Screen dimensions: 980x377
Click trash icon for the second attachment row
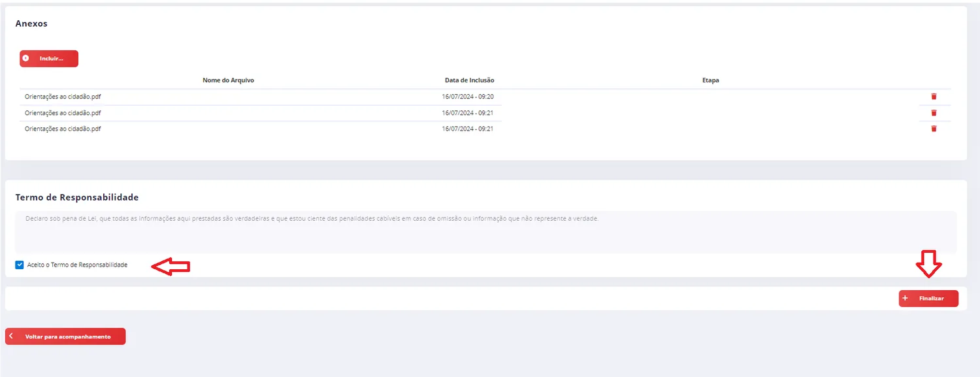point(934,113)
